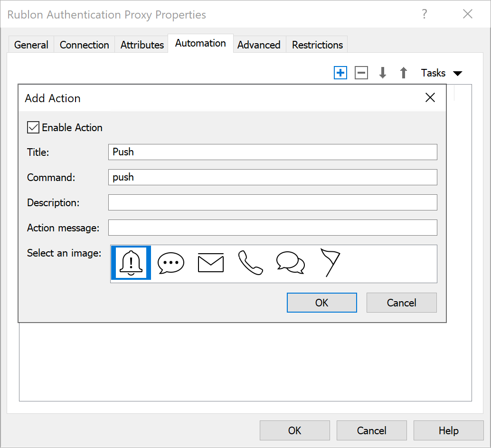Open the Restrictions tab
Screen dimensions: 491x448
click(317, 45)
